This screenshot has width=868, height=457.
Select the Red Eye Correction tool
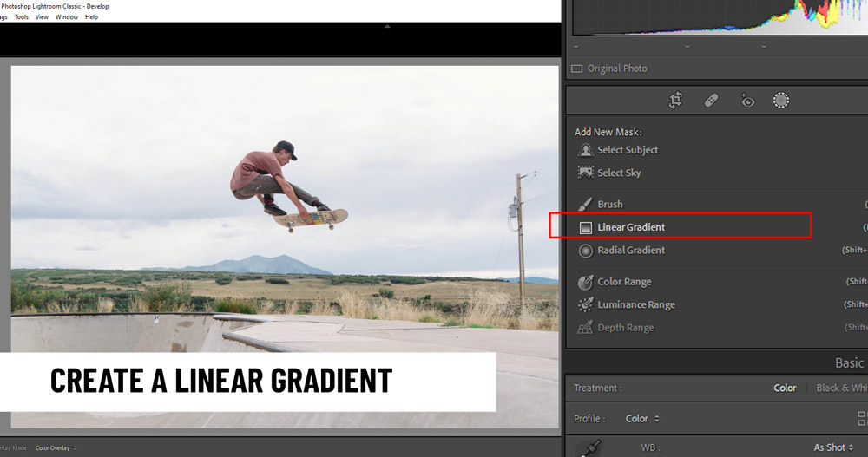coord(747,101)
